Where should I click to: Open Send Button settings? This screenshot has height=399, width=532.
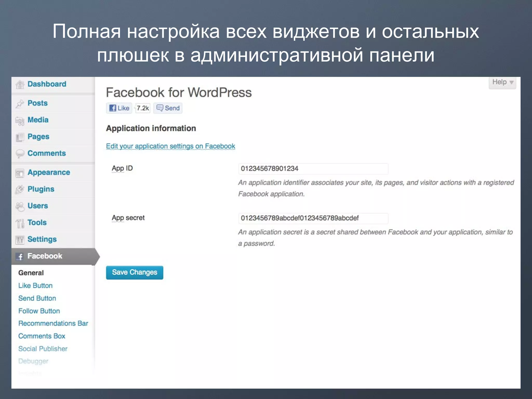[37, 298]
